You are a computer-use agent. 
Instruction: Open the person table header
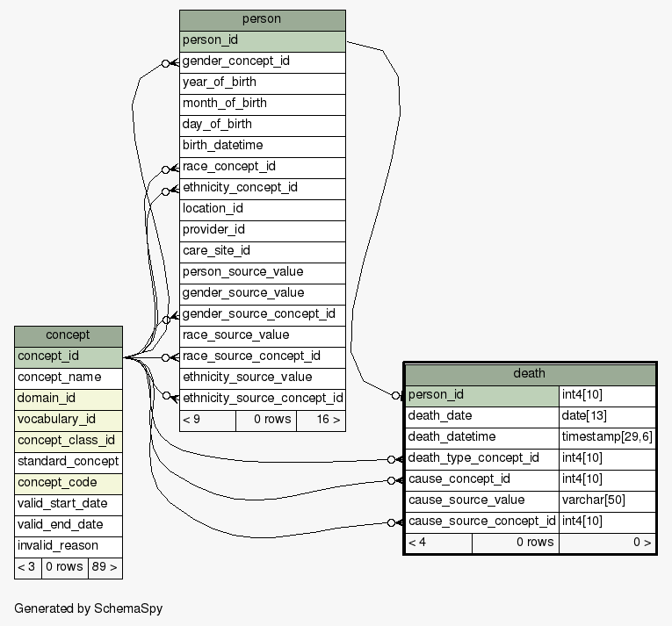262,19
